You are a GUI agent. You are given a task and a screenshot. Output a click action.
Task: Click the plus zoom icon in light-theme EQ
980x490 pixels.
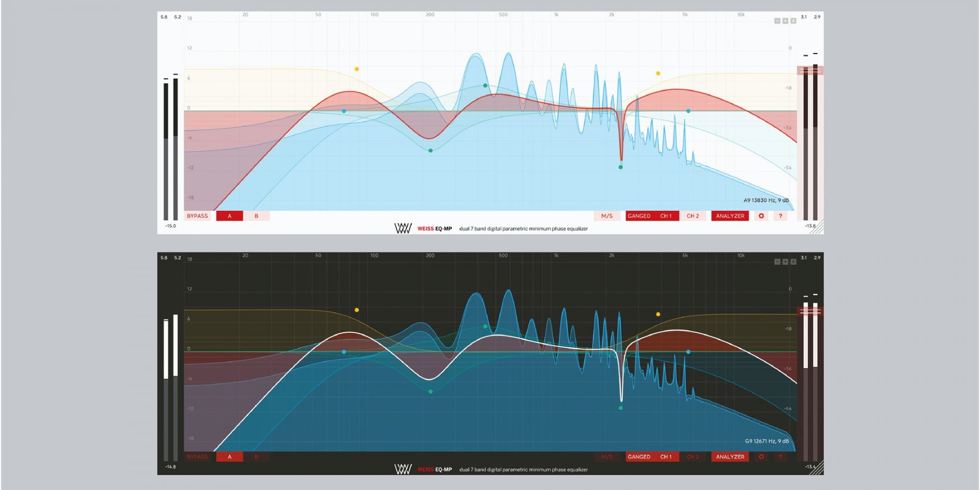coord(785,21)
